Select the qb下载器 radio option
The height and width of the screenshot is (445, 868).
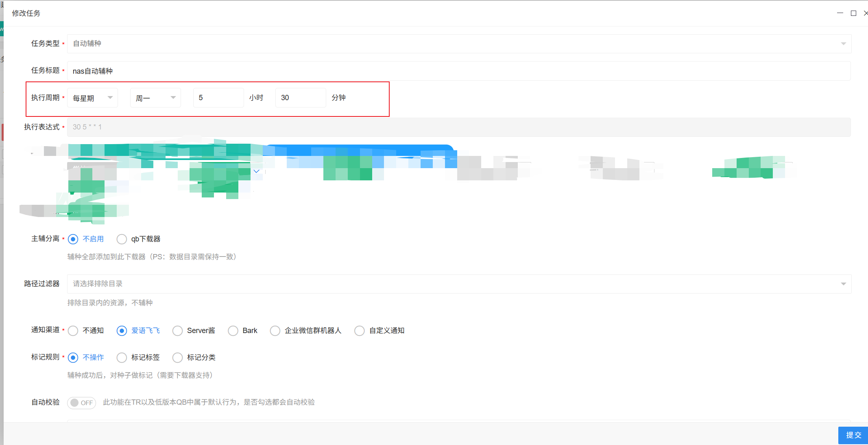[122, 239]
